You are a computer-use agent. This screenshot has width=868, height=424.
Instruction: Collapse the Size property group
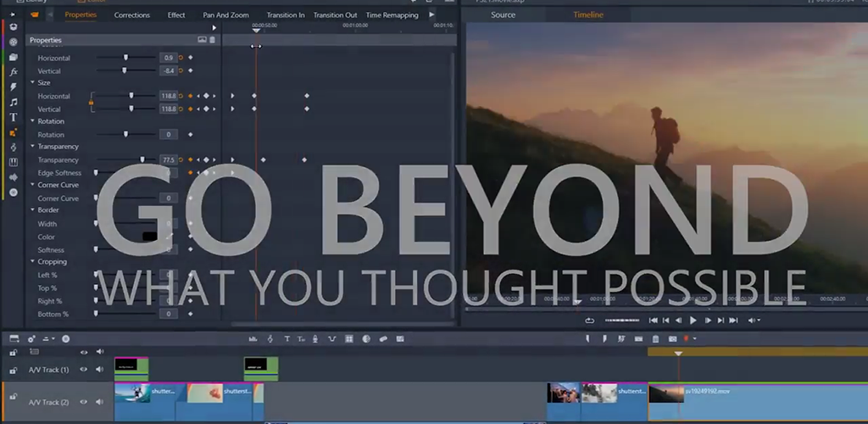pos(33,83)
